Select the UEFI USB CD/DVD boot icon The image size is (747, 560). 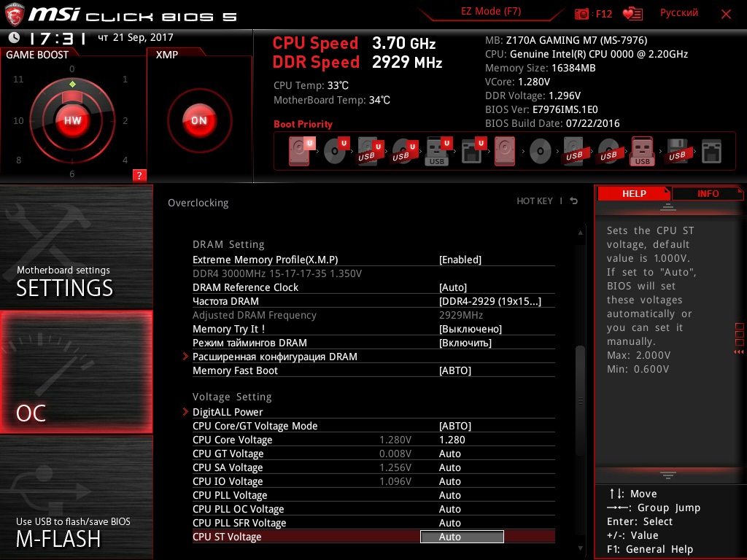coord(404,152)
